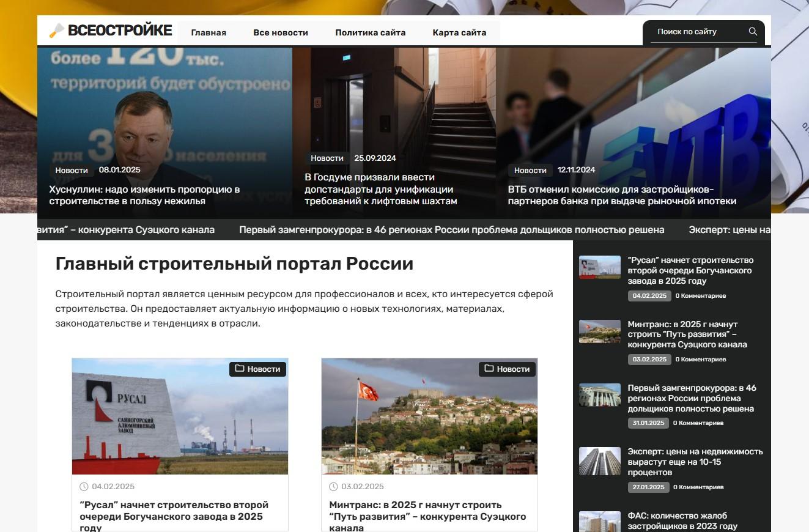Click sidebar thumbnail for ФАС article

point(600,522)
